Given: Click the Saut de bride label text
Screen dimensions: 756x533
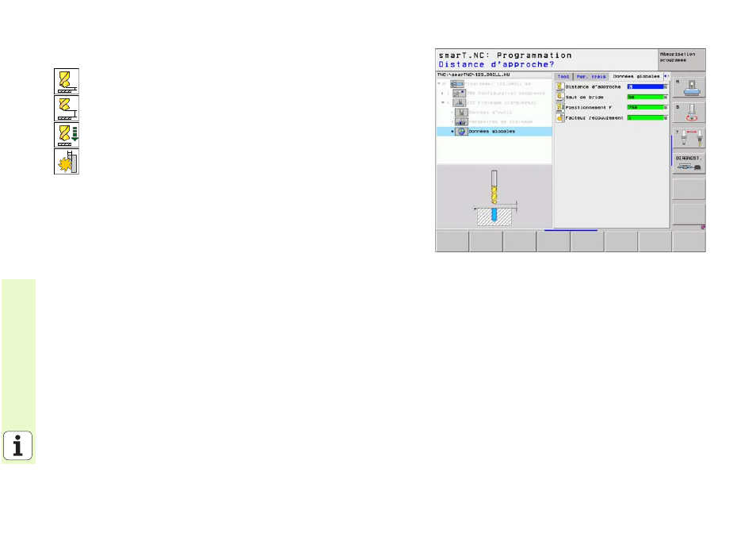Looking at the screenshot, I should click(584, 97).
